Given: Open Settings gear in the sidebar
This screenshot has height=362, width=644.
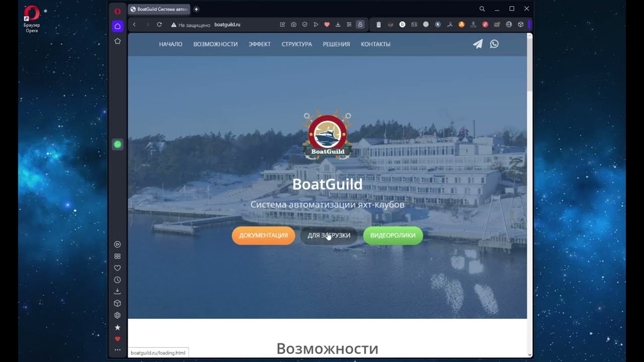Looking at the screenshot, I should coord(117,316).
